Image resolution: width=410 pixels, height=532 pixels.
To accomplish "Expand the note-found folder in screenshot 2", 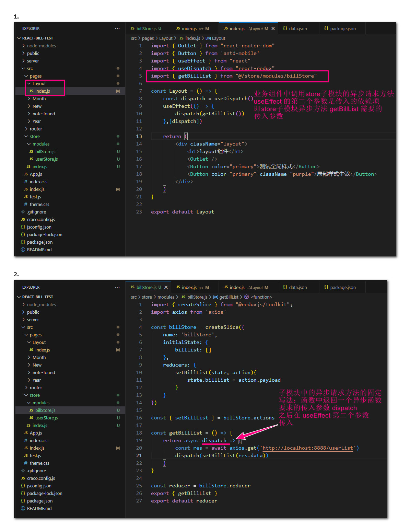I will pos(29,372).
